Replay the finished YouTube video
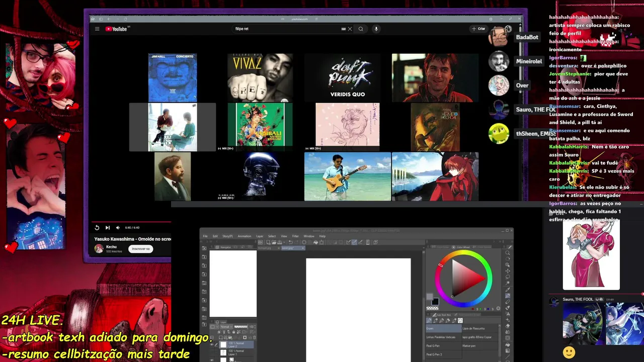Viewport: 644px width, 362px height. (x=97, y=228)
